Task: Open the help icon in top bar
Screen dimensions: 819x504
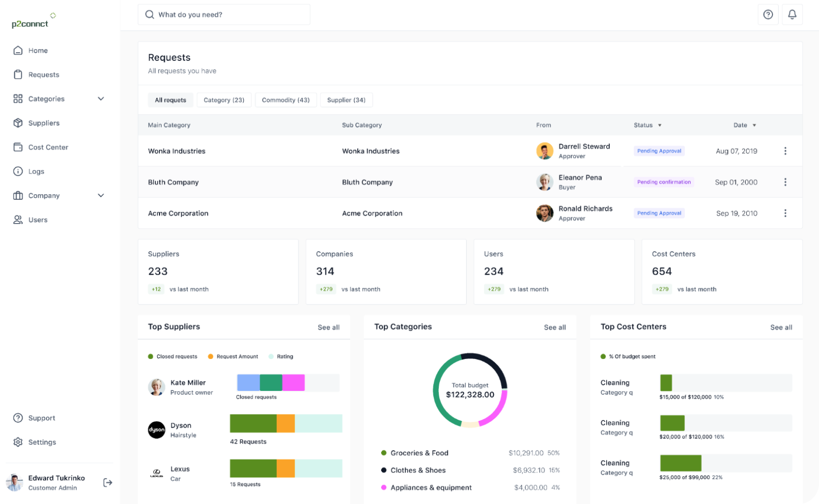Action: coord(768,14)
